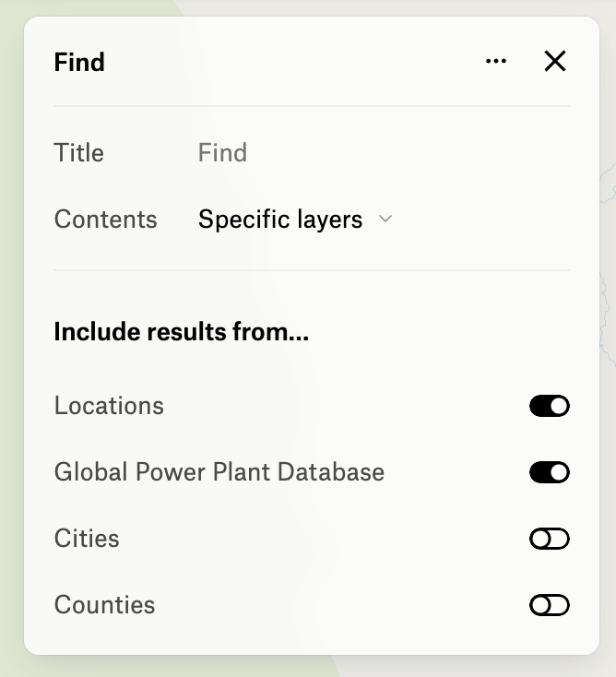Image resolution: width=616 pixels, height=677 pixels.
Task: Enable the Cities toggle
Action: tap(549, 539)
